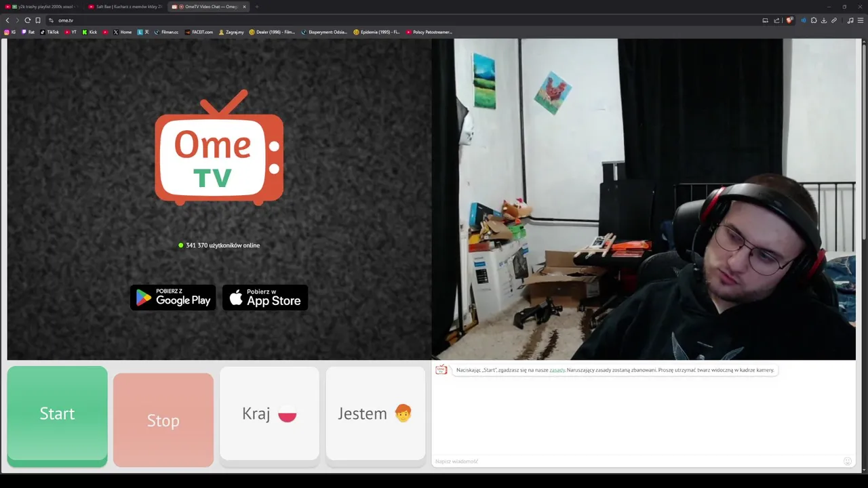Open the emoji picker in chat
The height and width of the screenshot is (488, 868).
tap(847, 461)
